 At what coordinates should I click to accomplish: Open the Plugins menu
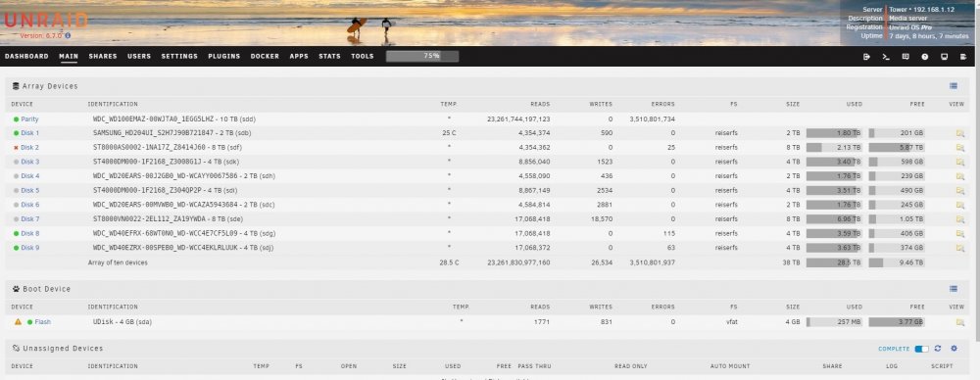pos(223,56)
